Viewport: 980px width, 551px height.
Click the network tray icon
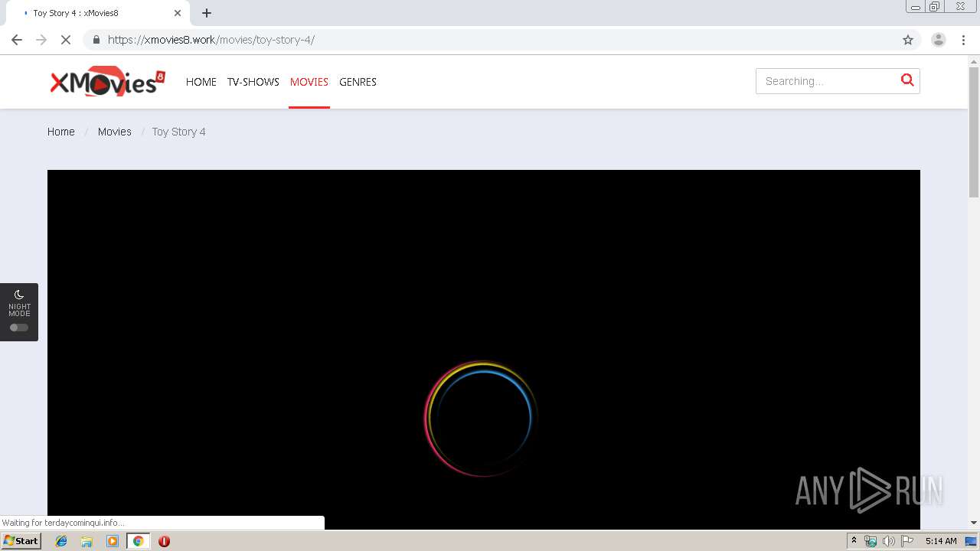click(871, 541)
